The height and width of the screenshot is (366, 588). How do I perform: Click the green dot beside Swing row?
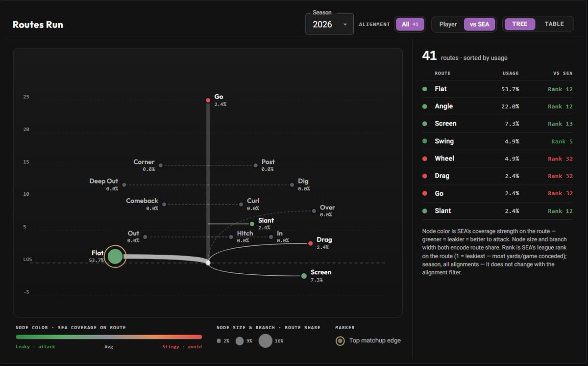pyautogui.click(x=424, y=141)
